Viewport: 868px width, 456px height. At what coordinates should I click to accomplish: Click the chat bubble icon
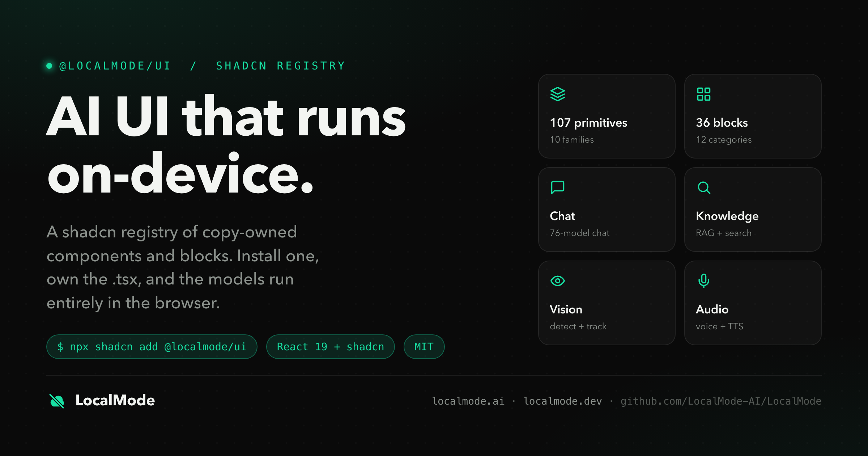(557, 187)
